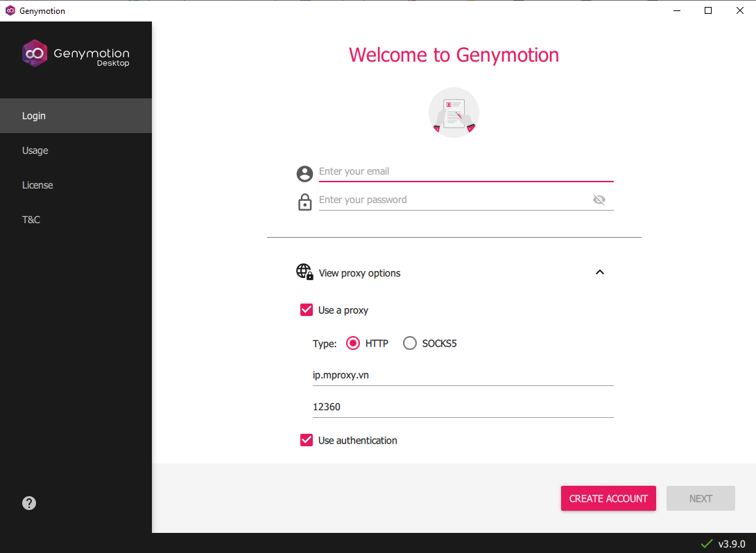Click the globe proxy icon
The height and width of the screenshot is (553, 756).
coord(304,272)
